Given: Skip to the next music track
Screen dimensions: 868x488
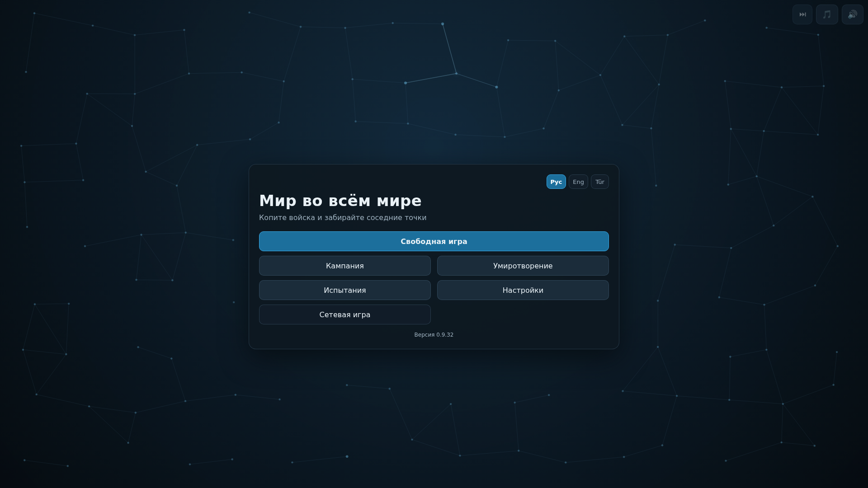Looking at the screenshot, I should [x=802, y=14].
